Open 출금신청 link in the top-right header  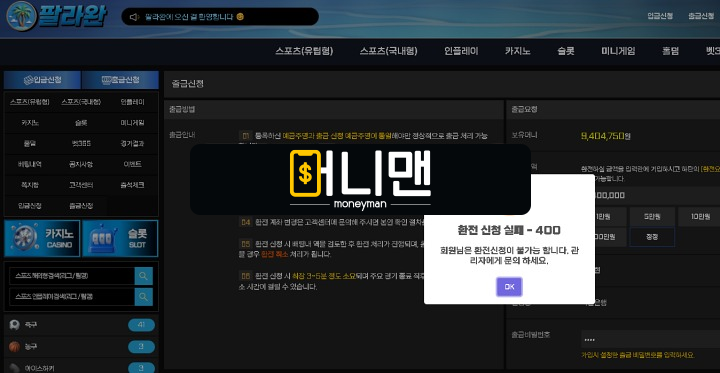point(701,16)
